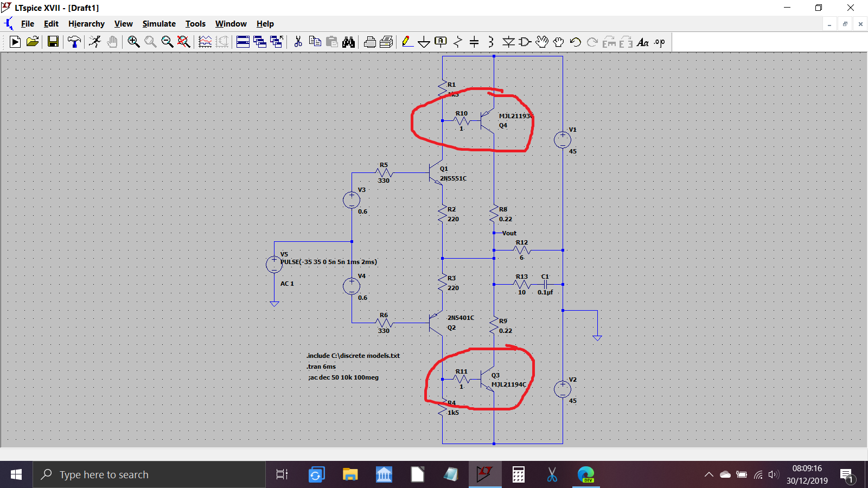Open Print Setup with the first printer icon
Image resolution: width=868 pixels, height=488 pixels.
370,42
